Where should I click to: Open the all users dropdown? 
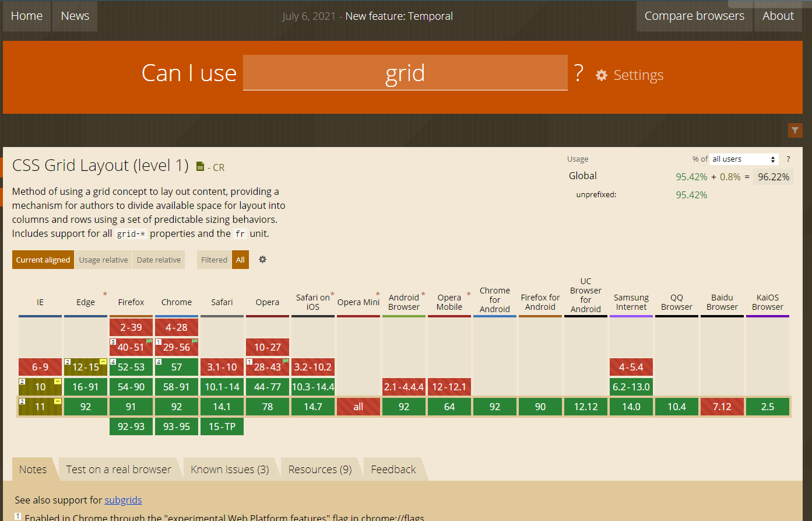click(x=744, y=159)
